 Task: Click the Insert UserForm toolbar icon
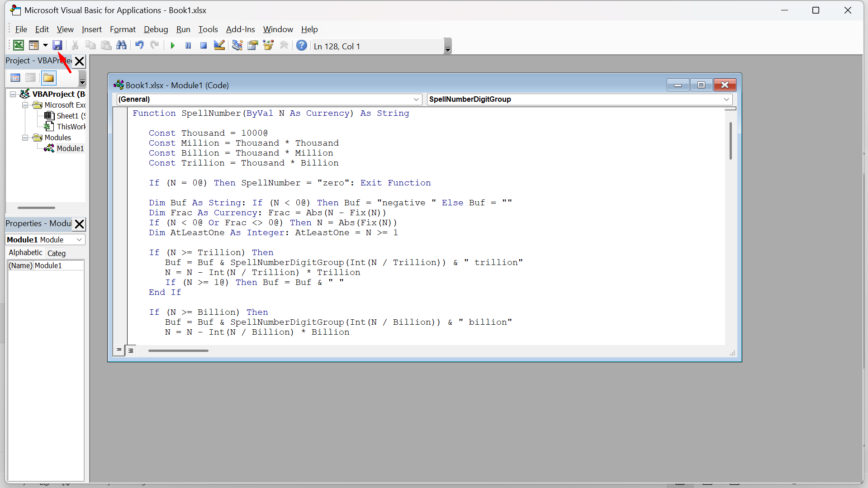(33, 45)
